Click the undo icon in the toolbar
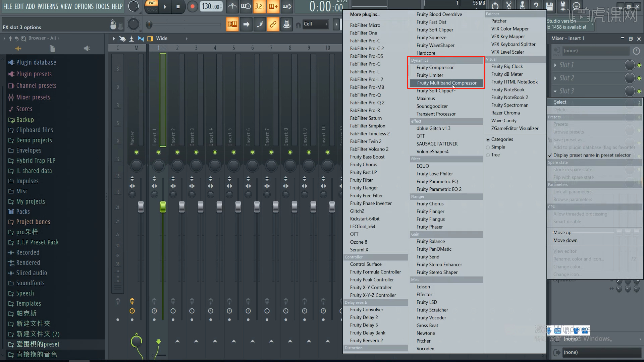Image resolution: width=644 pixels, height=362 pixels. point(495,6)
